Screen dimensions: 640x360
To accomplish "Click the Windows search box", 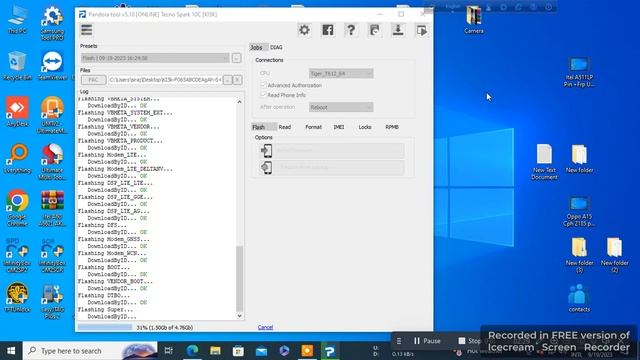I will [90, 351].
